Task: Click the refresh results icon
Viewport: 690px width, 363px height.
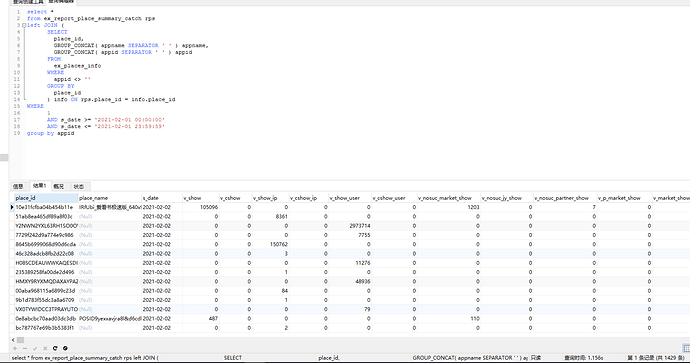Action: pos(55,348)
